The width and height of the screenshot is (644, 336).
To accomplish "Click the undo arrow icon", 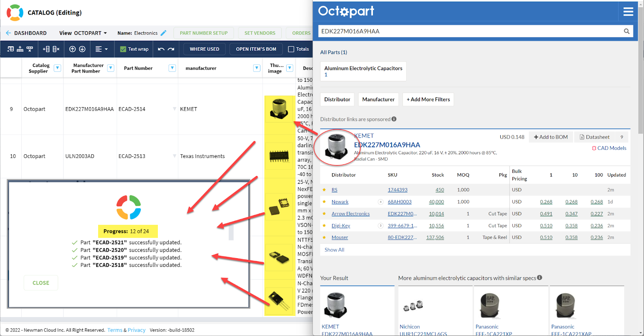I will point(161,49).
